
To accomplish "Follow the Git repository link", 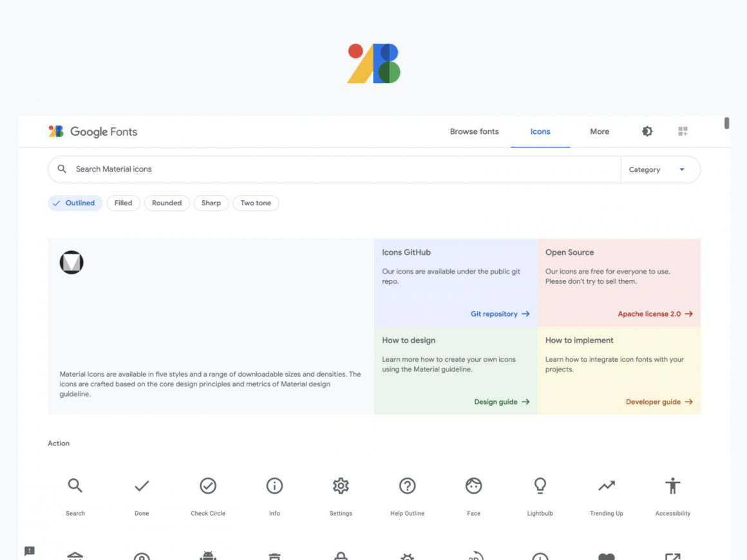I will tap(500, 314).
